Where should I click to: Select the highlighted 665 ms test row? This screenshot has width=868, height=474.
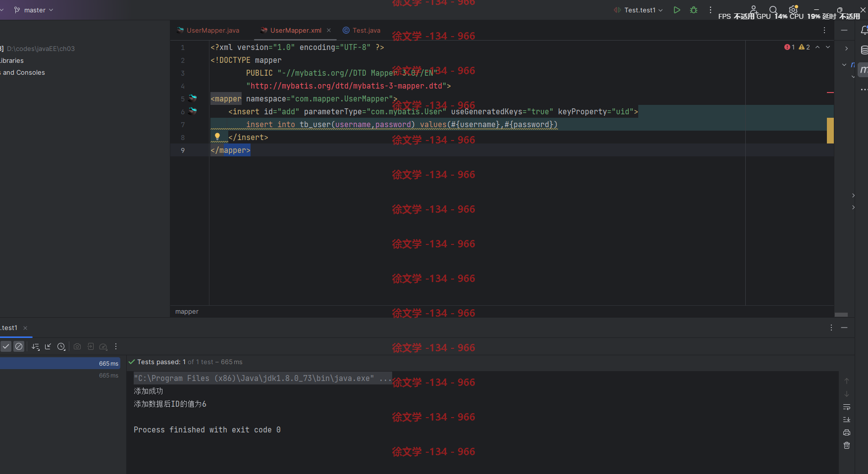[60, 363]
